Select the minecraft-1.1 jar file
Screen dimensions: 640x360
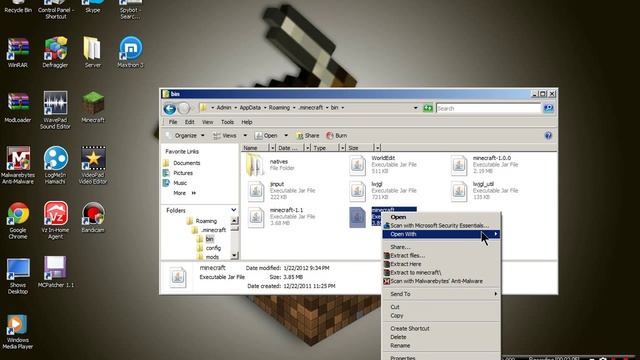(x=281, y=216)
